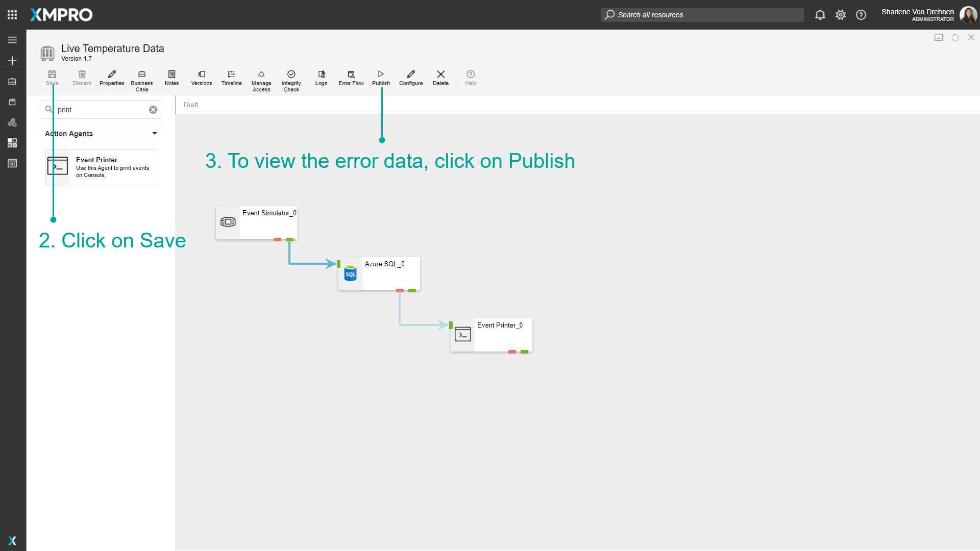Open Properties from the toolbar
Image resolution: width=980 pixels, height=551 pixels.
(112, 78)
